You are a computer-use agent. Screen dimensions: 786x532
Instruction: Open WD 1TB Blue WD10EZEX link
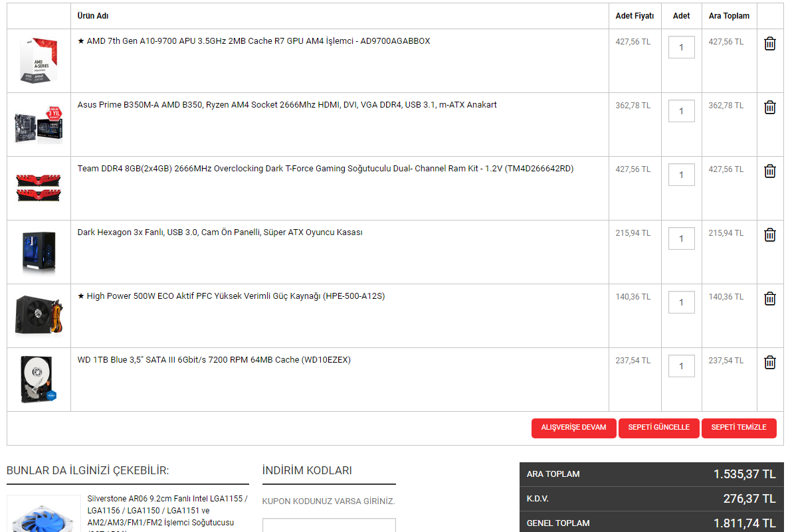(214, 360)
